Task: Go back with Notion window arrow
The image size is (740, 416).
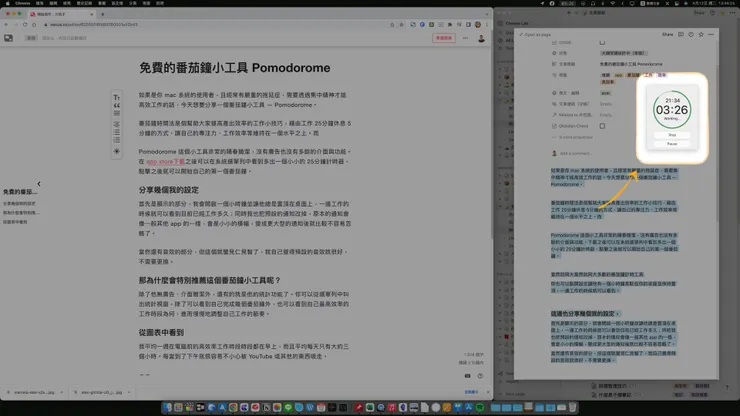Action: tap(569, 13)
